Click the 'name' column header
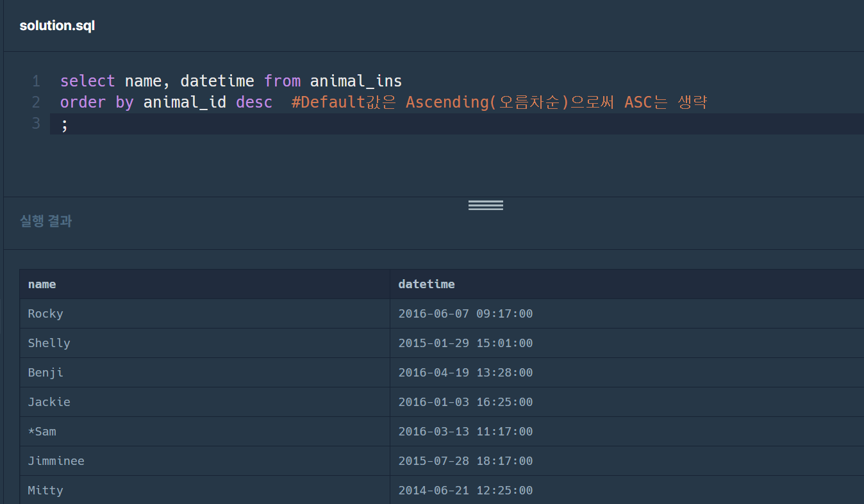864x504 pixels. (204, 284)
